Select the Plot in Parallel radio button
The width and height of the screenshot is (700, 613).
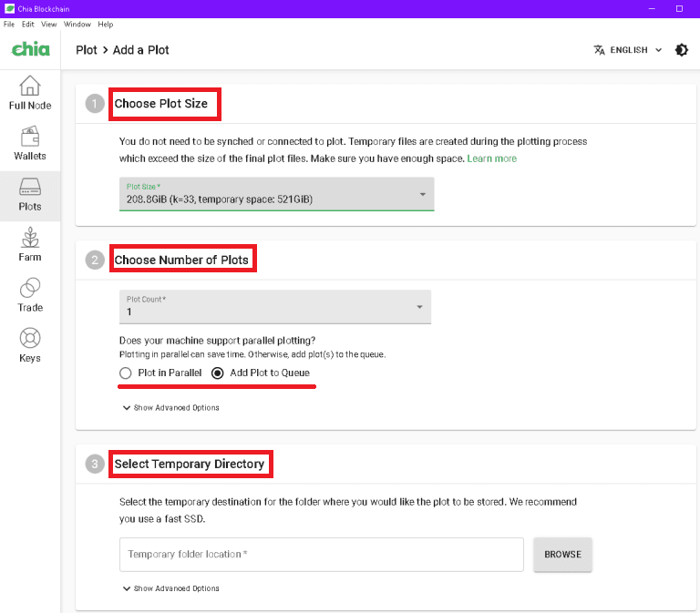pyautogui.click(x=126, y=373)
